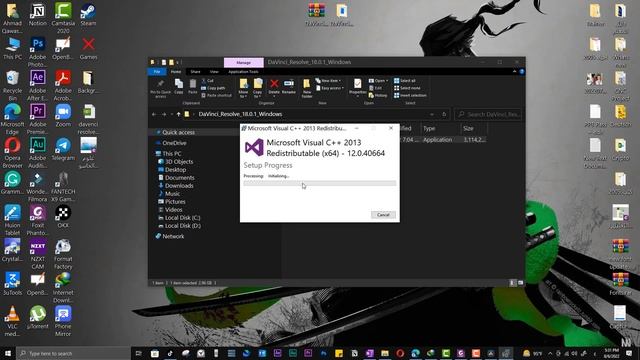Switch to details view icon in status bar
The width and height of the screenshot is (640, 360).
tap(512, 283)
